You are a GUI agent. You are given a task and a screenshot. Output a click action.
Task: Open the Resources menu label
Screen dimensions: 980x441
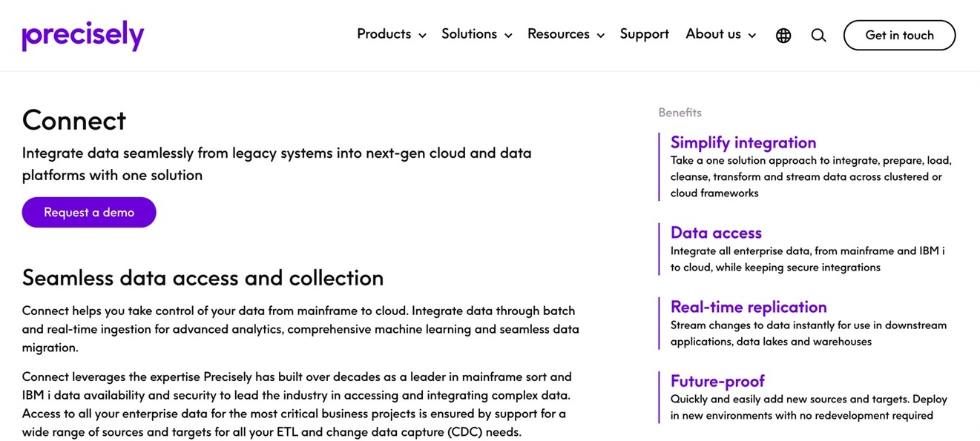pyautogui.click(x=559, y=34)
